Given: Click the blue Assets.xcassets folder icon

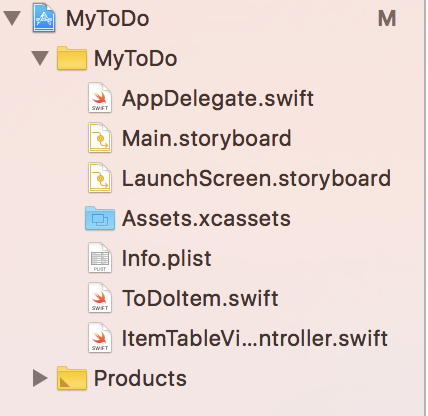Looking at the screenshot, I should click(100, 218).
